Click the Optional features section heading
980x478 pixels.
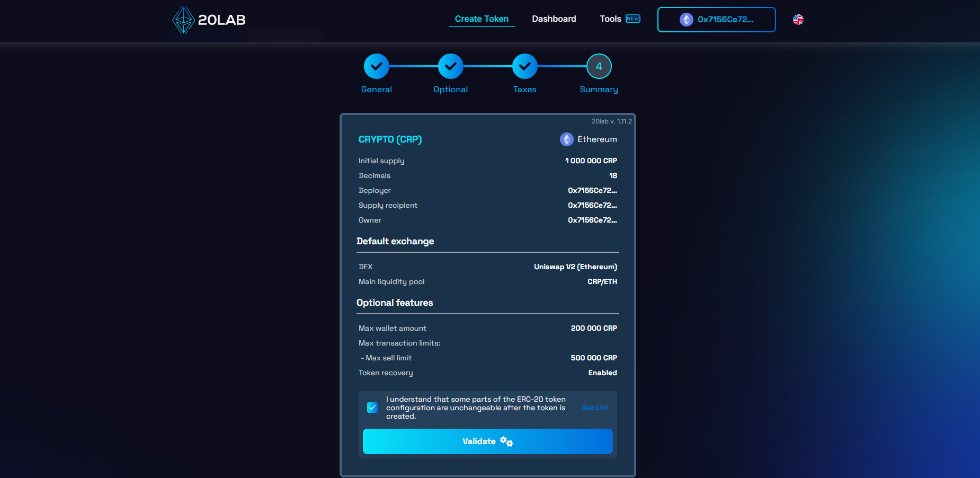(395, 303)
